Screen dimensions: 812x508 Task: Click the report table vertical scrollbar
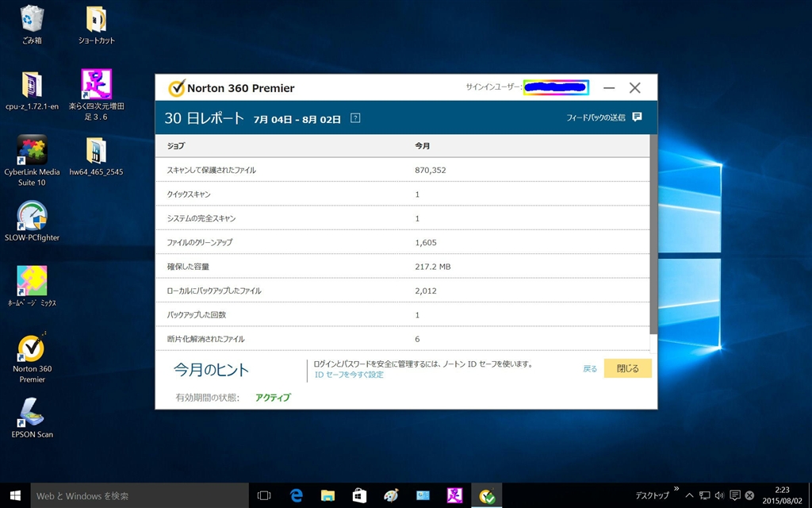[x=653, y=234]
